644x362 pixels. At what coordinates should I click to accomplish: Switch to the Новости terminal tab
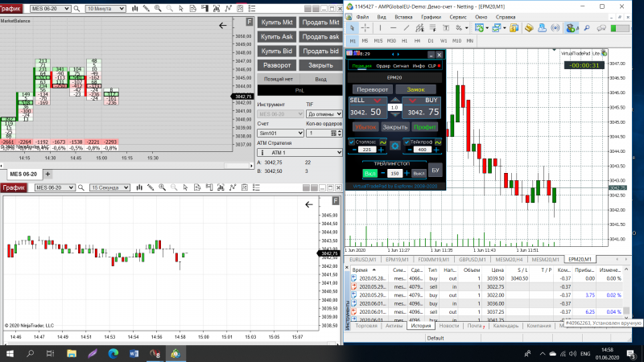pos(449,326)
